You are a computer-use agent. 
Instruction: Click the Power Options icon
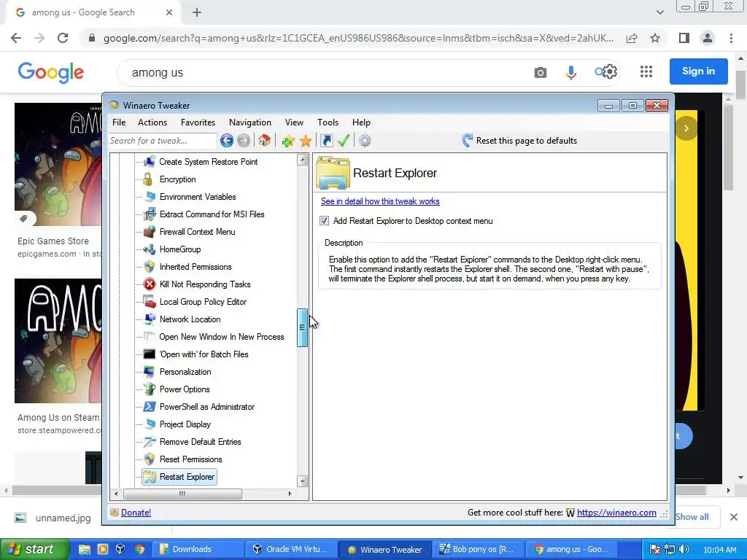click(150, 389)
